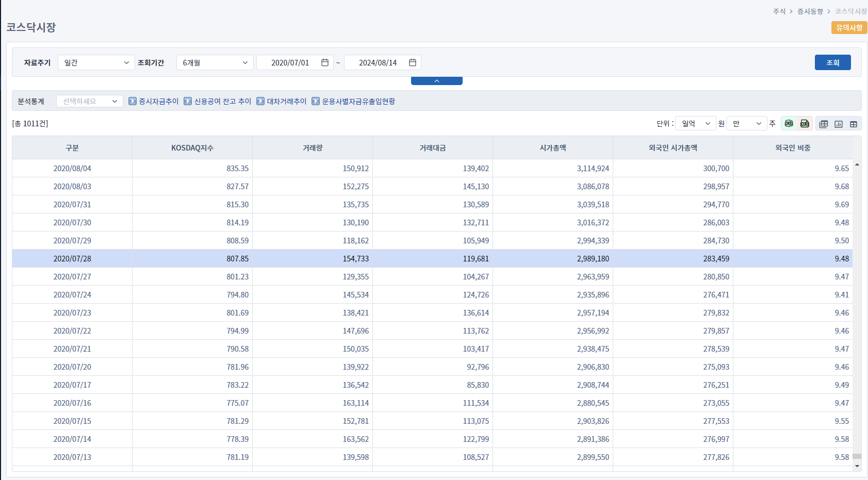868x480 pixels.
Task: Click trading volume value 154,733
Action: pos(356,258)
